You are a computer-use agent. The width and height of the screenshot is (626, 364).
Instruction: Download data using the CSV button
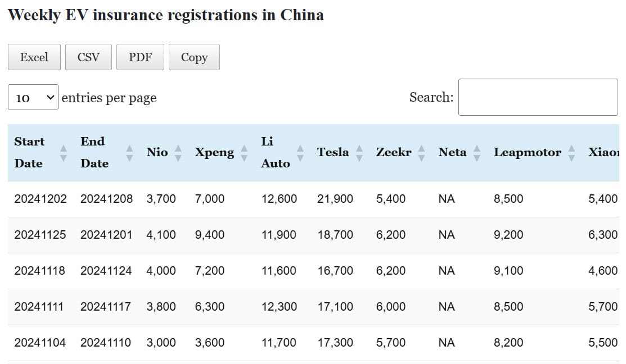(x=88, y=57)
